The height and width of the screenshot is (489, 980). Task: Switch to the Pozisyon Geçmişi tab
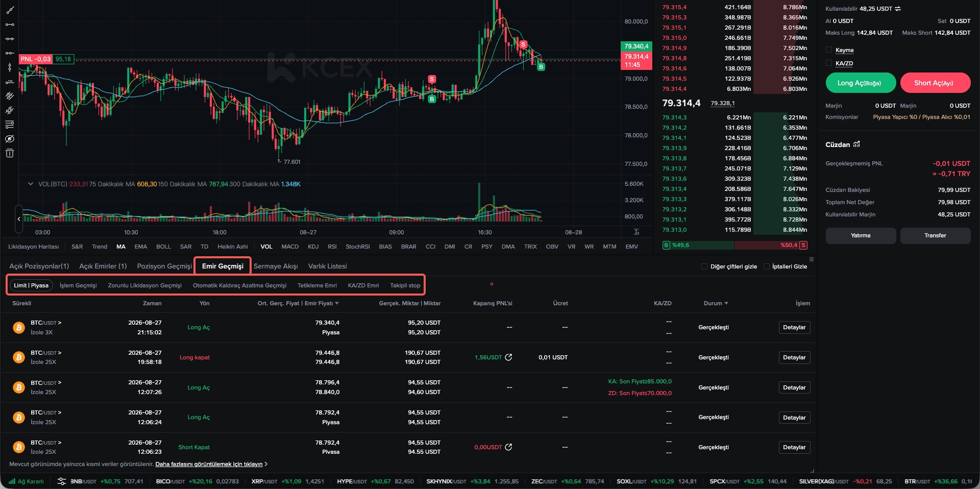[164, 266]
